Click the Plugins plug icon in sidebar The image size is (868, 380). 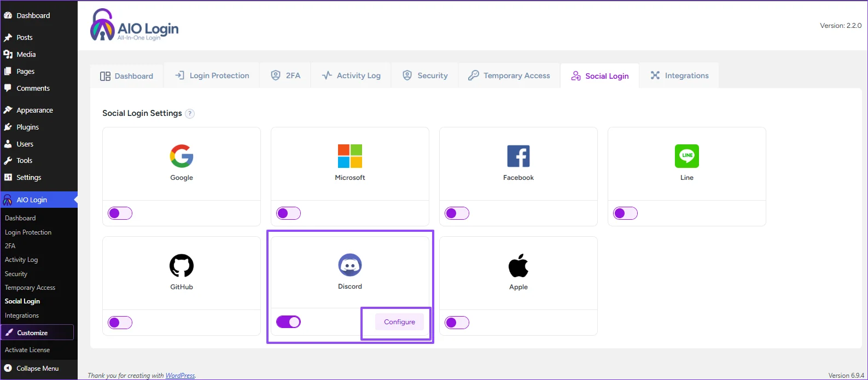click(x=8, y=127)
